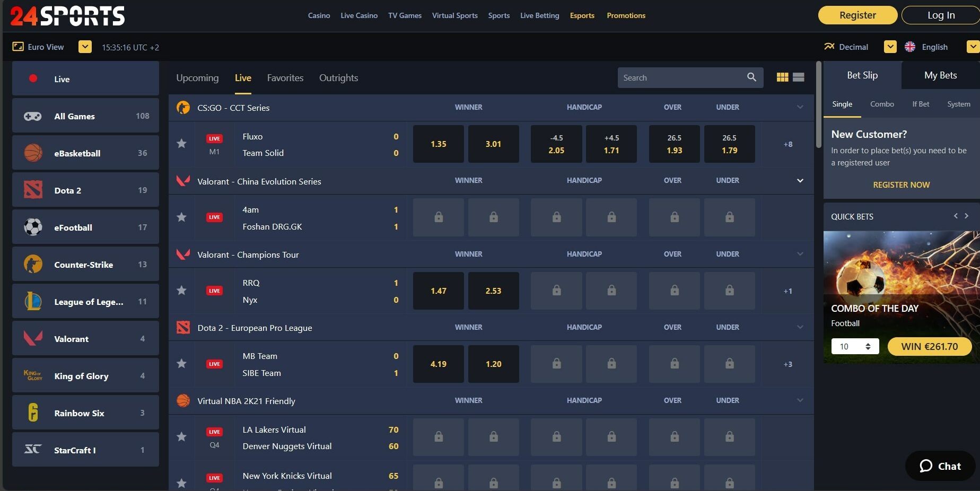980x491 pixels.
Task: Open the Dota 2 sidebar category
Action: [x=85, y=190]
